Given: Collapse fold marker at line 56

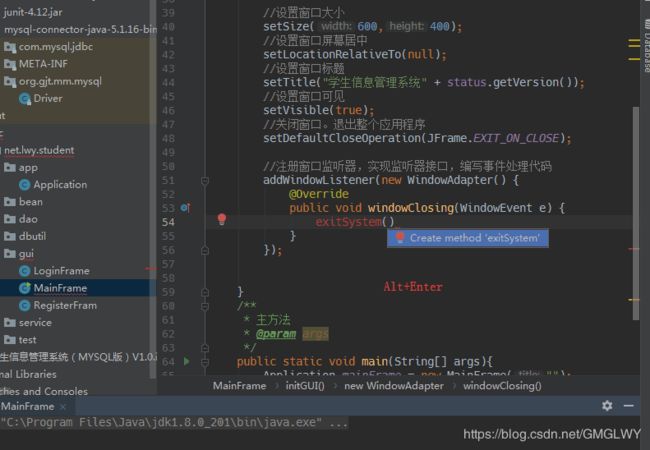Looking at the screenshot, I should [x=205, y=250].
